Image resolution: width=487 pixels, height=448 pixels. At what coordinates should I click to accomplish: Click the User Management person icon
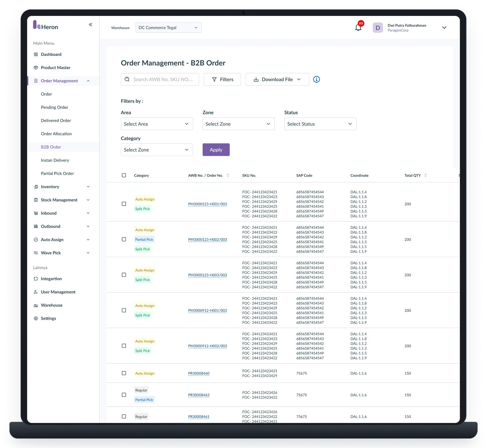[36, 292]
